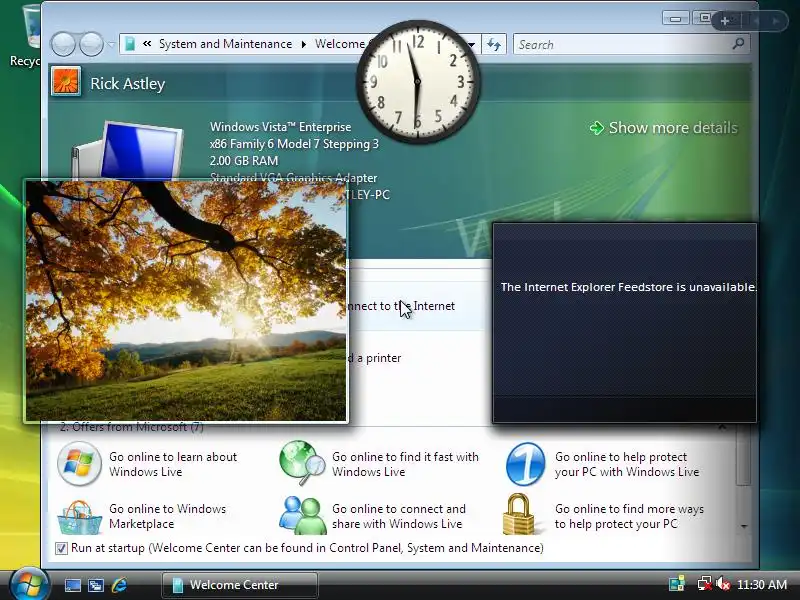The height and width of the screenshot is (600, 800).
Task: Click Windows Live logo icon
Action: coord(79,464)
